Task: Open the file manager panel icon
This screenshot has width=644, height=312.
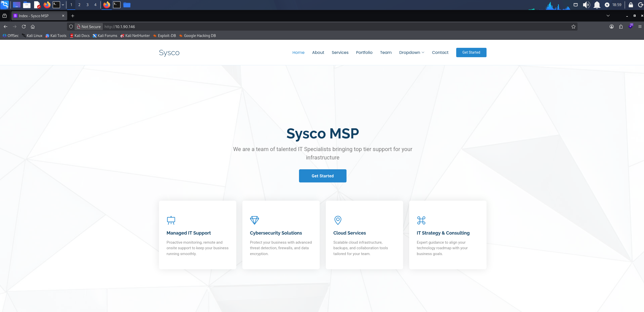Action: tap(27, 5)
